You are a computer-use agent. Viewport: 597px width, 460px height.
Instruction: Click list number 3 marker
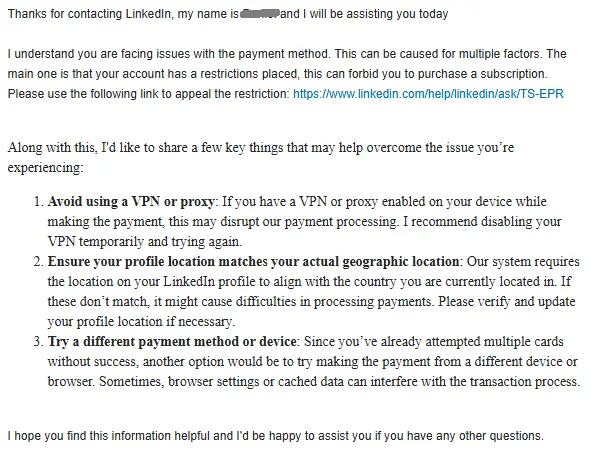click(38, 342)
